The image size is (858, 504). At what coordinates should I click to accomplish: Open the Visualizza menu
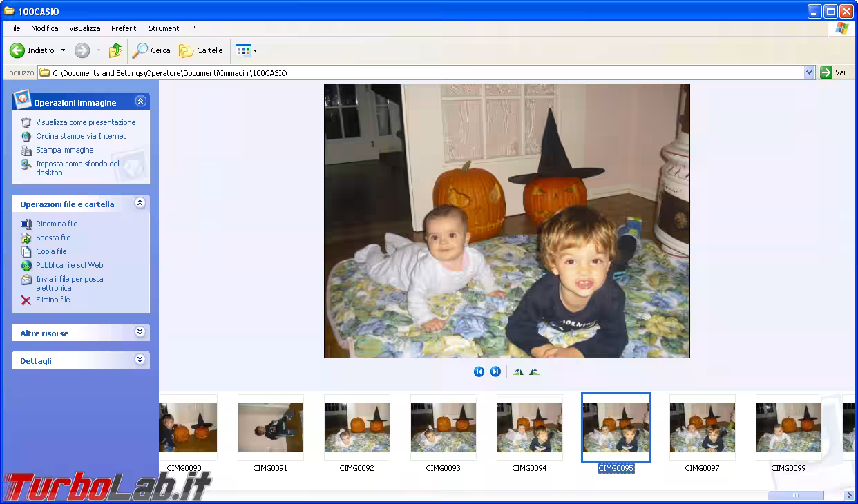84,28
